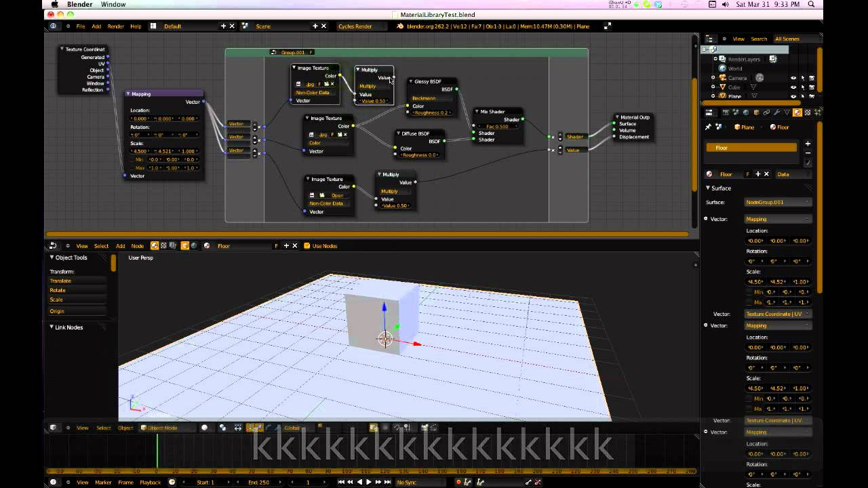Toggle fake user F for Floor in node header
Viewport: 868px width, 488px height.
276,245
